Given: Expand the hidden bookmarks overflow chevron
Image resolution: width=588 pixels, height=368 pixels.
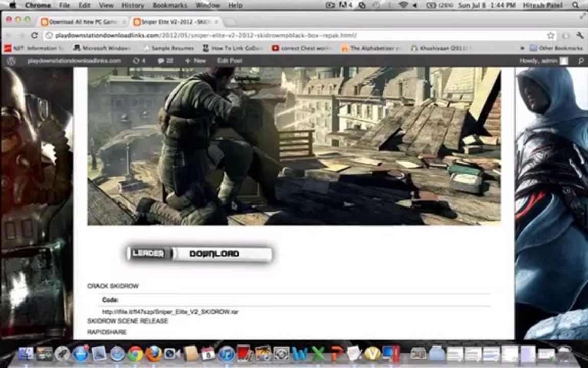Looking at the screenshot, I should 522,48.
